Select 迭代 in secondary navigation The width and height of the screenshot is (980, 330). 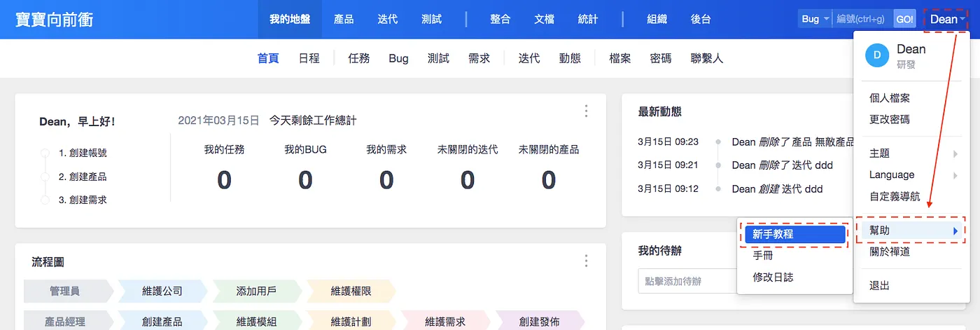(x=529, y=58)
